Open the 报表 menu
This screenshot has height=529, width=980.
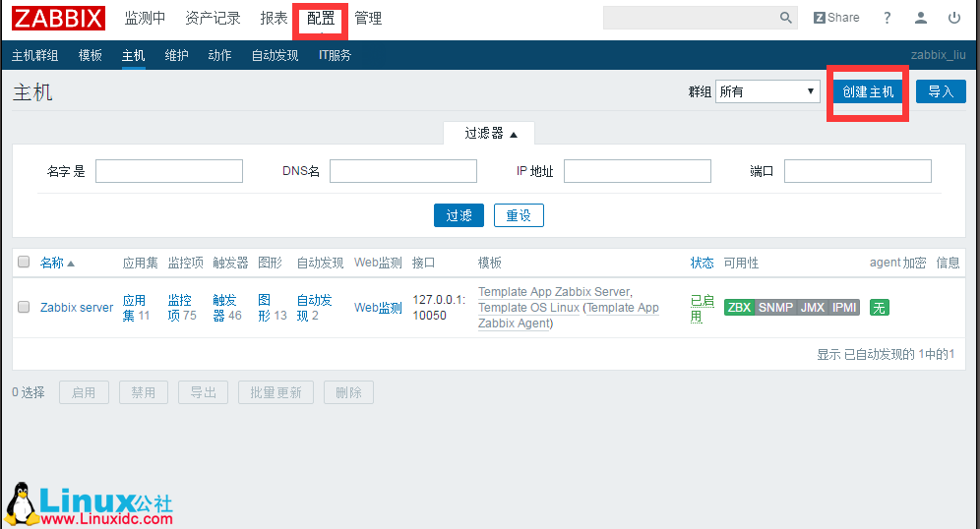(274, 18)
